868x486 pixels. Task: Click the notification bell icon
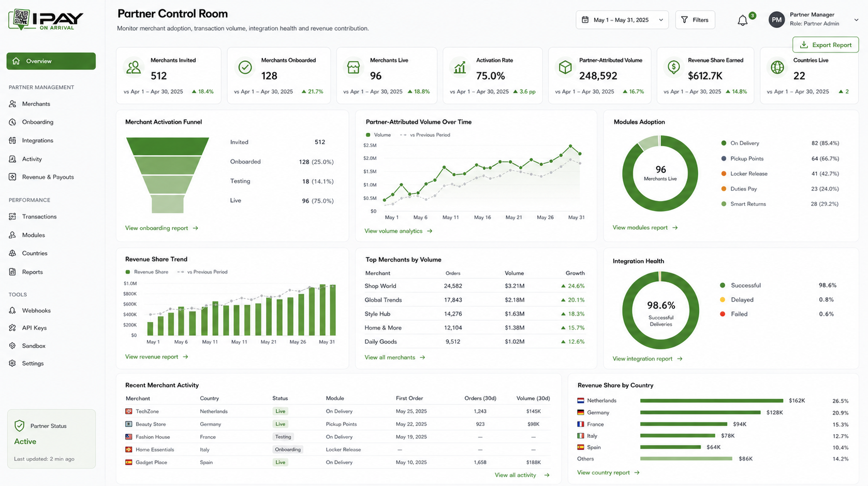pyautogui.click(x=742, y=20)
